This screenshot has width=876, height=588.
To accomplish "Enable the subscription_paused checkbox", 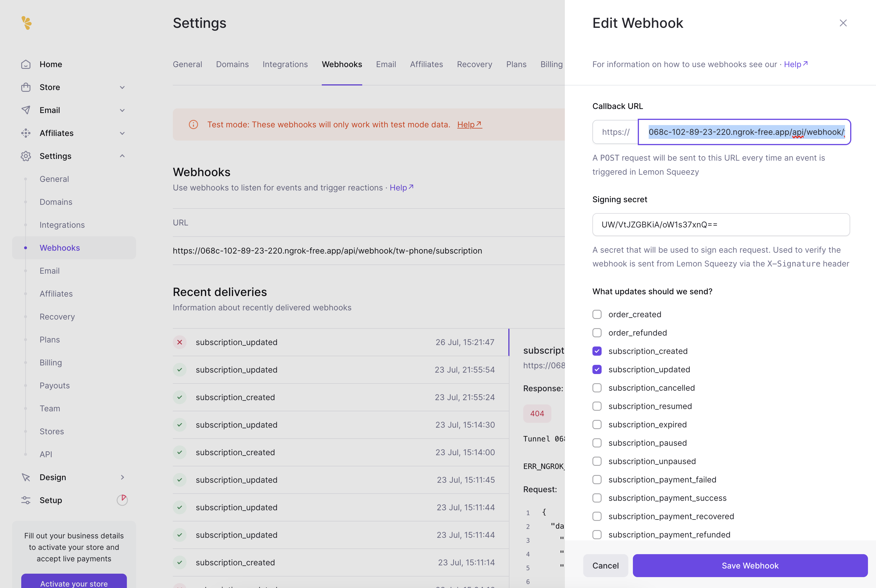I will pyautogui.click(x=597, y=443).
